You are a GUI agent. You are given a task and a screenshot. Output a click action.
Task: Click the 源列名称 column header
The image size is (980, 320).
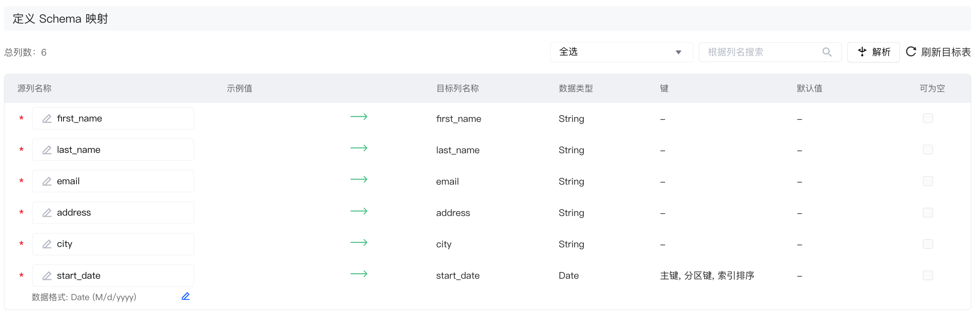point(35,89)
